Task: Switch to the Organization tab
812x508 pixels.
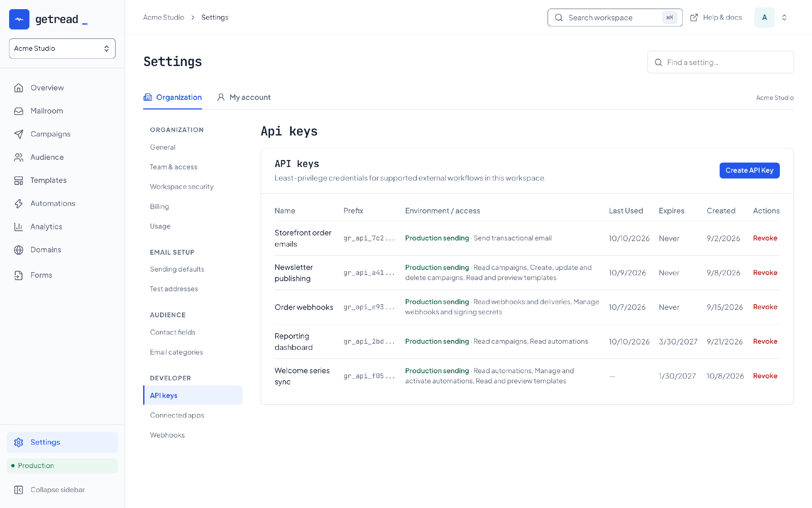Action: click(x=173, y=97)
